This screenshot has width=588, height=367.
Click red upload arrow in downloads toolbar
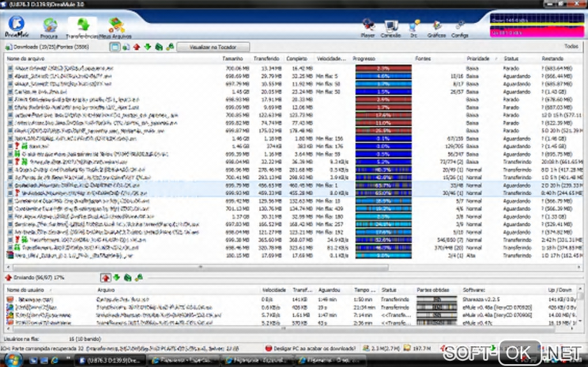pyautogui.click(x=137, y=47)
